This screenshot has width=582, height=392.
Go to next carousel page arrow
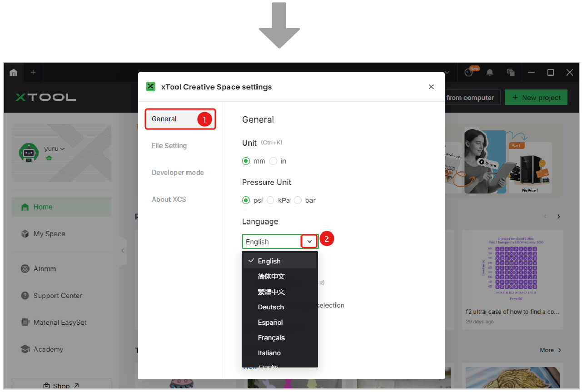point(559,217)
